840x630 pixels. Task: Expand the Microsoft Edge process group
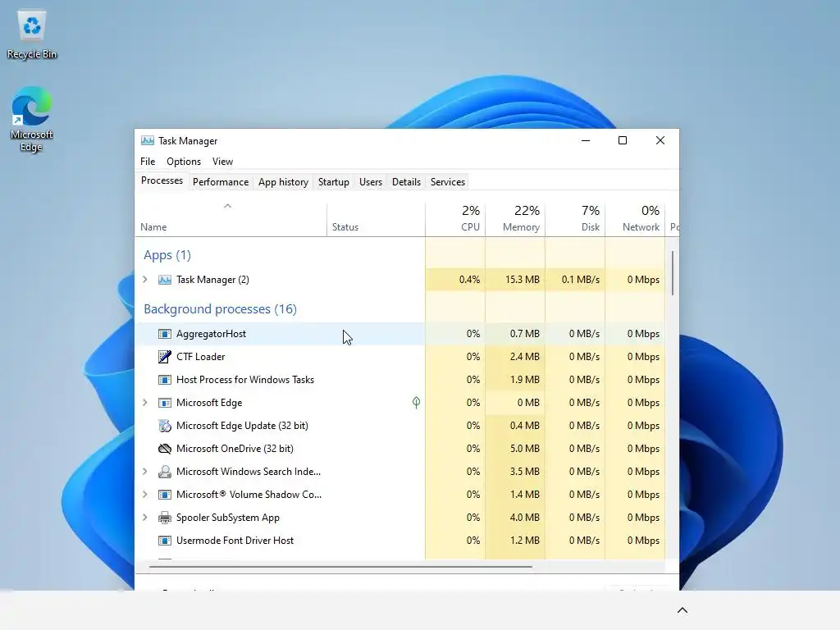pyautogui.click(x=144, y=403)
